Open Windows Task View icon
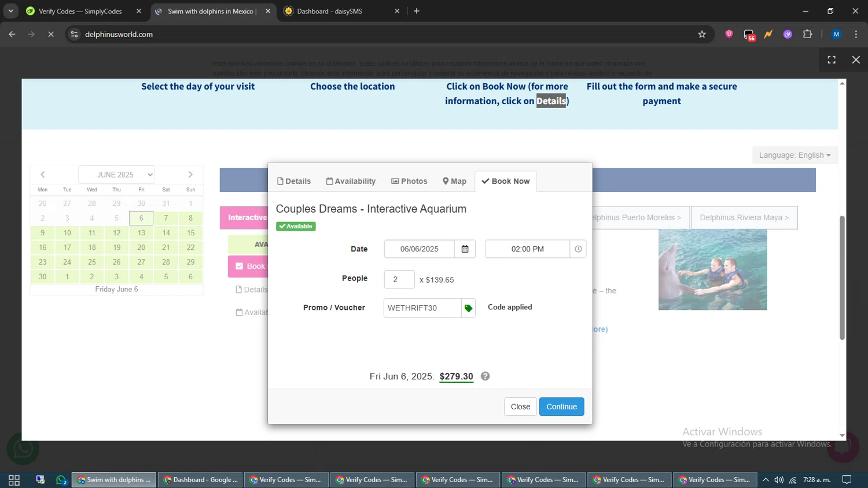This screenshot has height=488, width=868. click(x=14, y=480)
